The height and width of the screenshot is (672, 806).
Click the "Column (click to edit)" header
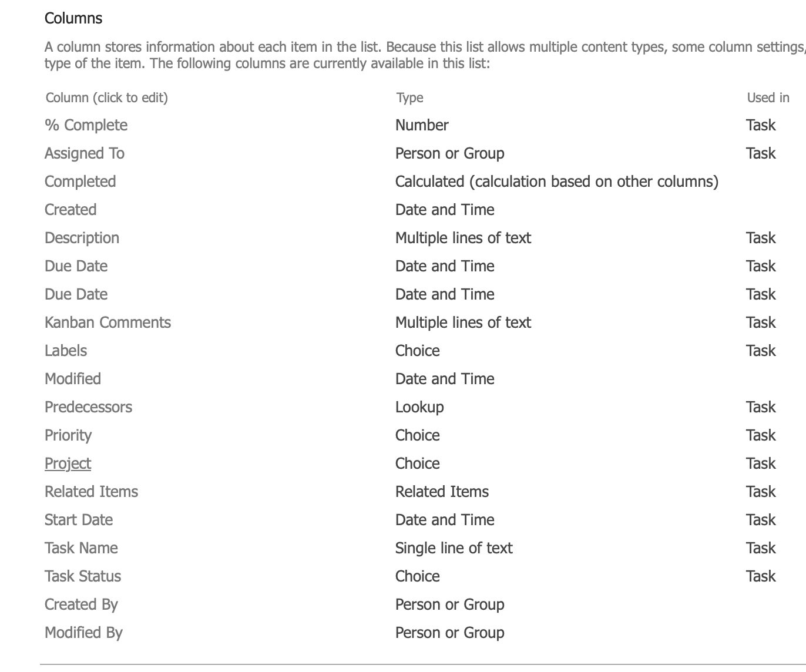[107, 98]
